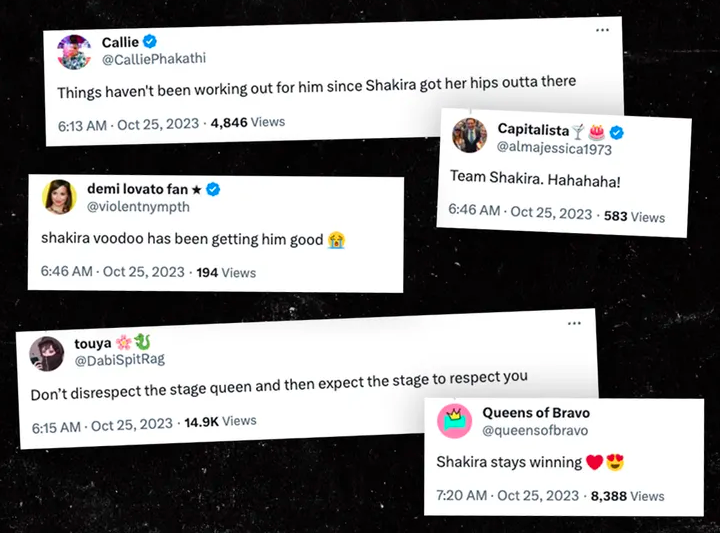Image resolution: width=720 pixels, height=533 pixels.
Task: Click Capitalista's verified checkmark badge
Action: click(616, 133)
